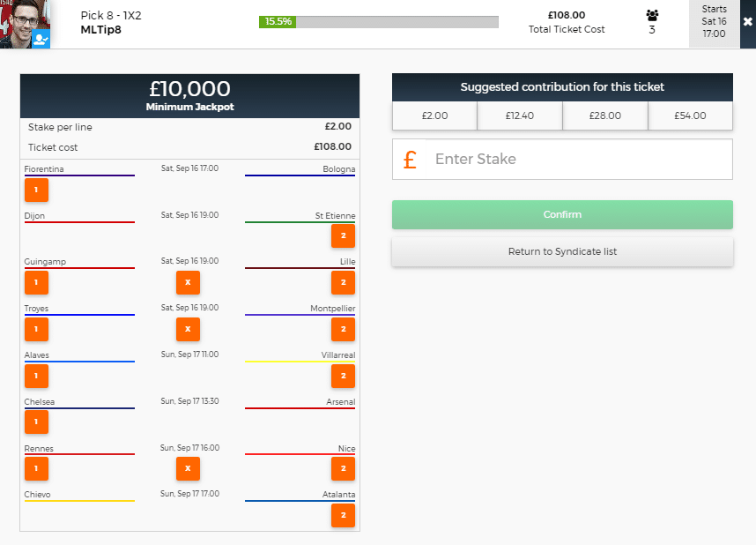Select the £2.00 suggested contribution
This screenshot has width=756, height=545.
tap(434, 116)
